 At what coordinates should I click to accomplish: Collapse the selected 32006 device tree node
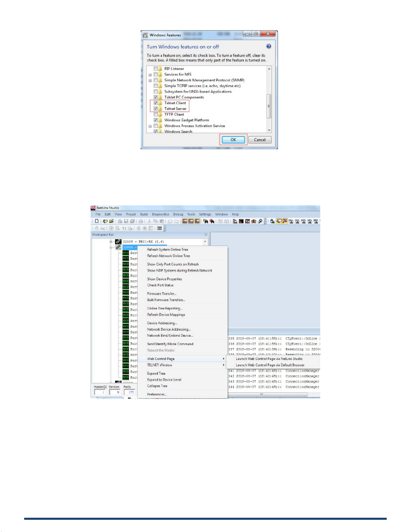tap(111, 247)
